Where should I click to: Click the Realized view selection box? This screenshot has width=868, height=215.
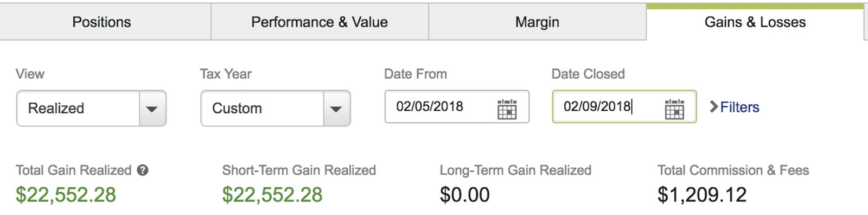(x=91, y=109)
